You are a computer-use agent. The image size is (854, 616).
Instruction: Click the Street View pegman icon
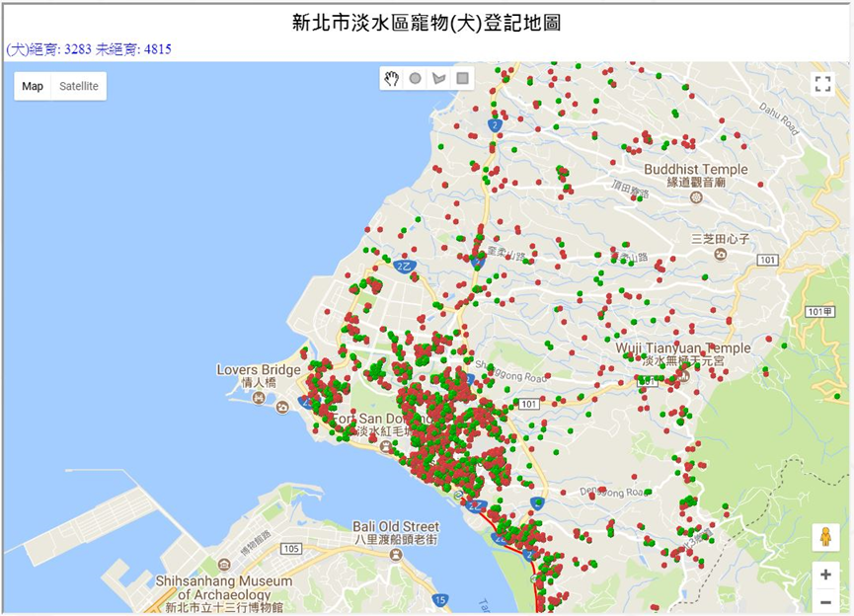click(825, 537)
